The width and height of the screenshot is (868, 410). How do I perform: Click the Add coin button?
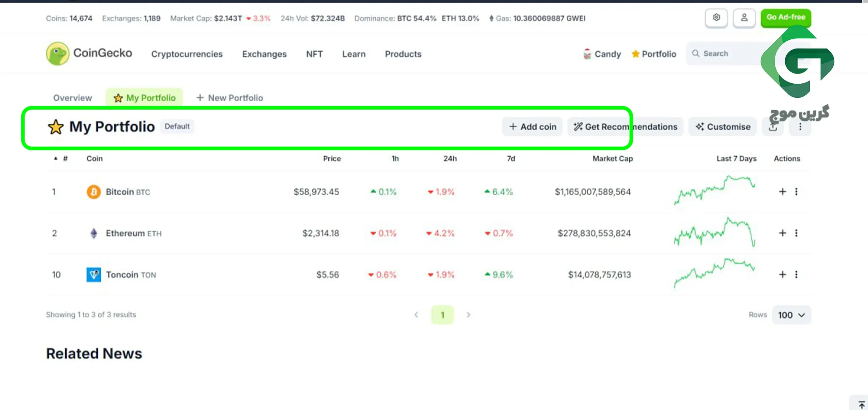(x=532, y=127)
